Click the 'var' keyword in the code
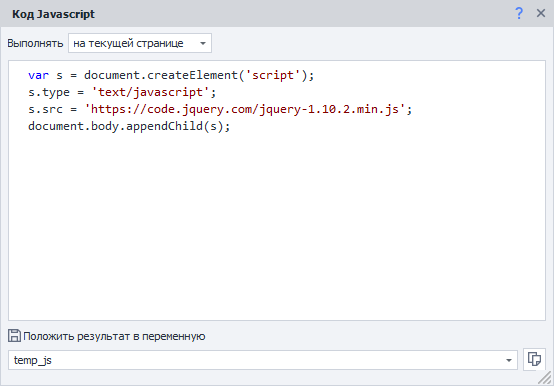Image resolution: width=554 pixels, height=386 pixels. point(38,75)
